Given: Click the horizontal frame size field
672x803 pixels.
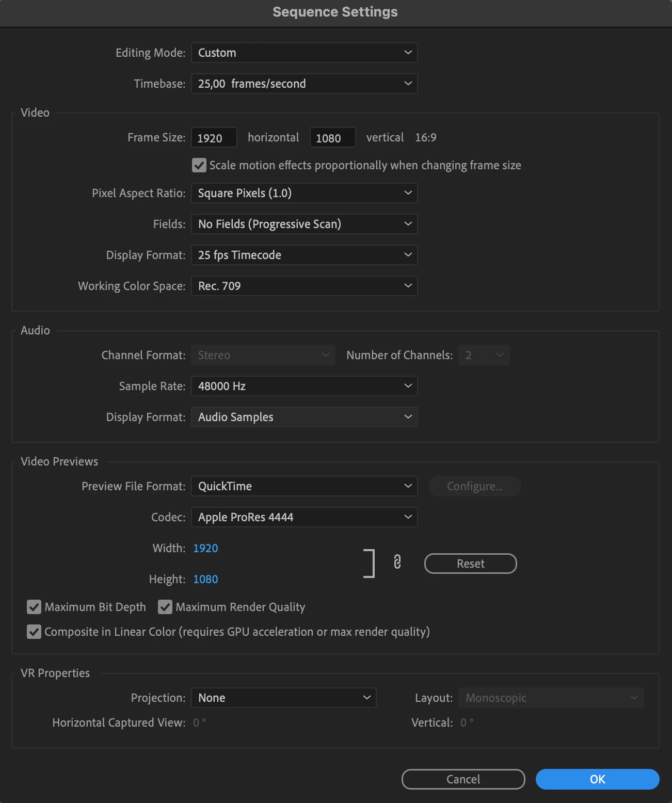Looking at the screenshot, I should click(x=214, y=138).
